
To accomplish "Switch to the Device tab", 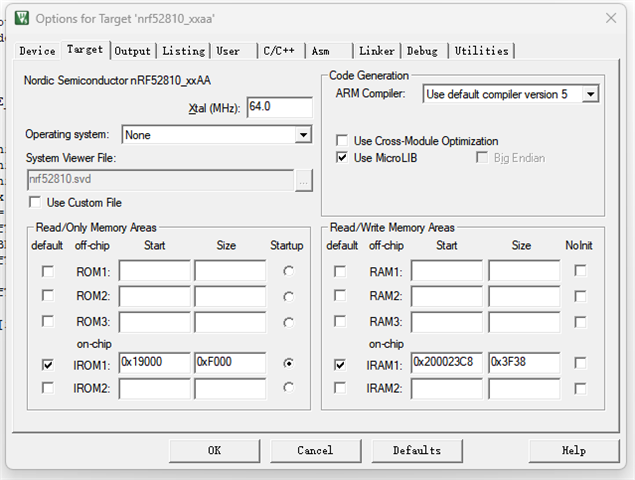I will [x=37, y=51].
